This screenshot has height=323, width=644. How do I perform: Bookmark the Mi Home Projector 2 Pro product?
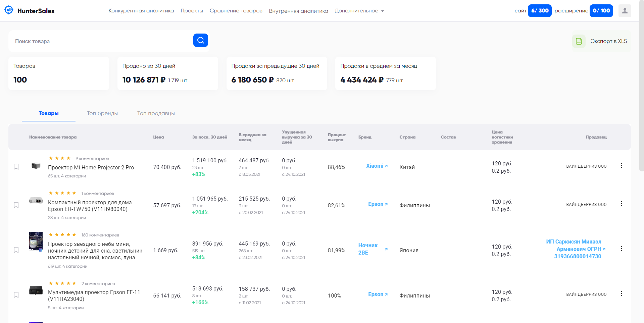[16, 167]
